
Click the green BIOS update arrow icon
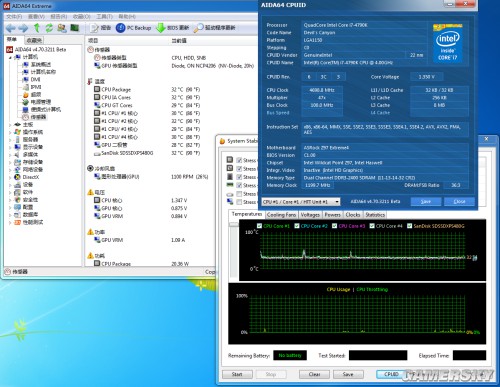coord(161,28)
